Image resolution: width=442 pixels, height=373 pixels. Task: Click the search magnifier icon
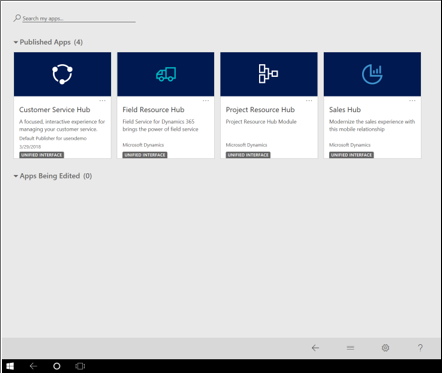[17, 18]
